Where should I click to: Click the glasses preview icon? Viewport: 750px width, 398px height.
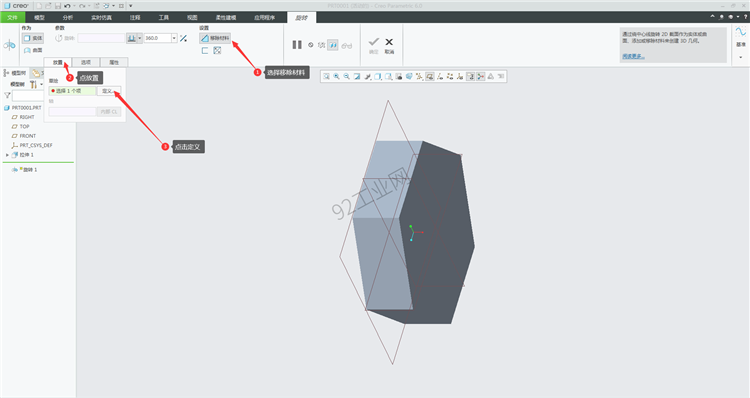347,45
